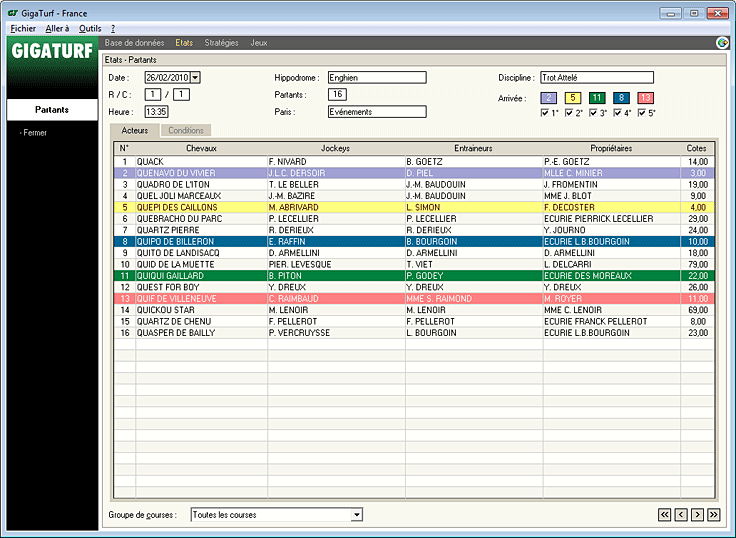Screen dimensions: 736x538
Task: Switch to Etats section
Action: point(184,43)
